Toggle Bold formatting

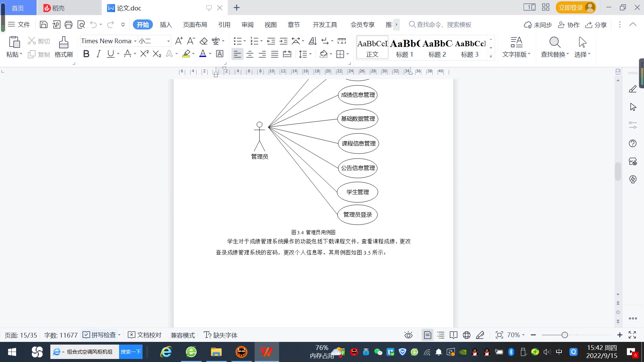(x=86, y=54)
